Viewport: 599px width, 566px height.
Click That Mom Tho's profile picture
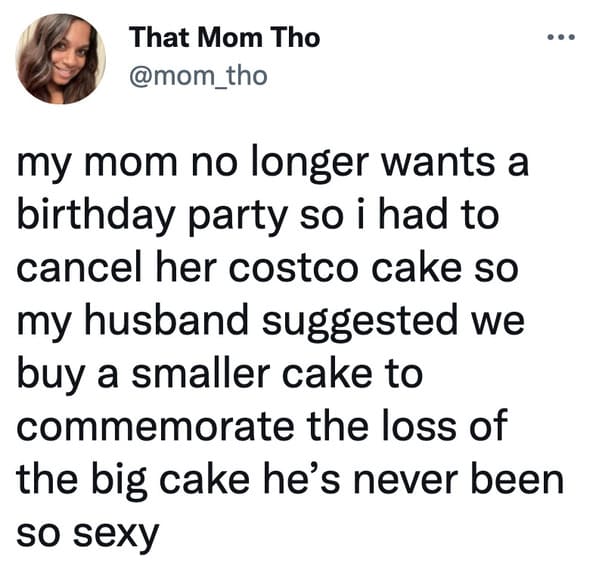[x=60, y=59]
